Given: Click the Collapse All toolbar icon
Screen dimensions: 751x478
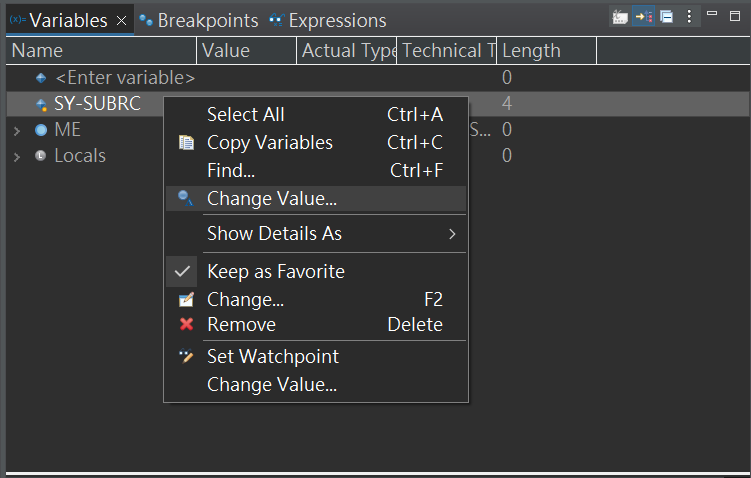Looking at the screenshot, I should point(666,17).
